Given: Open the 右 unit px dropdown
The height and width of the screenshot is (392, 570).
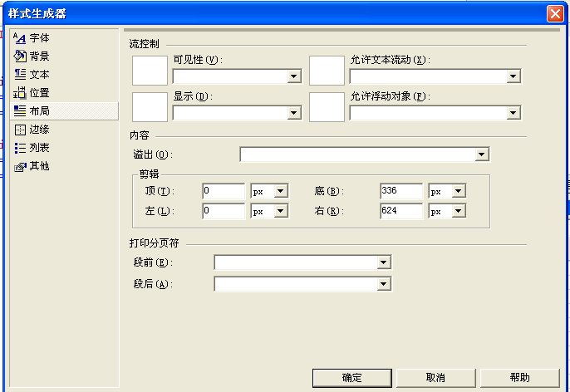Looking at the screenshot, I should coord(459,211).
